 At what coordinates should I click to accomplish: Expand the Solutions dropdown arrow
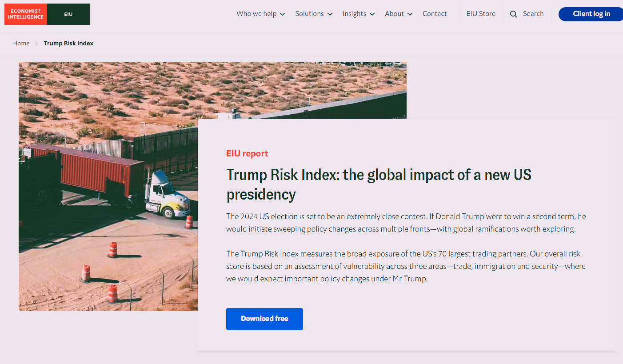pos(330,14)
